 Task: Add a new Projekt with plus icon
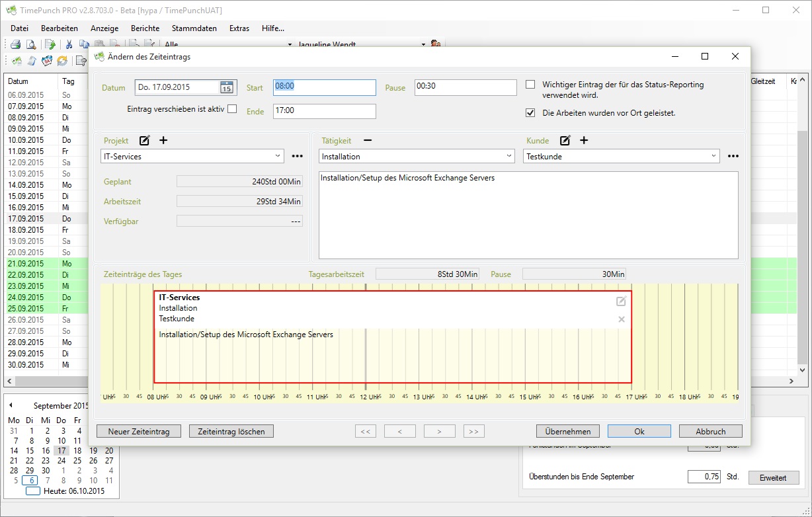click(163, 140)
